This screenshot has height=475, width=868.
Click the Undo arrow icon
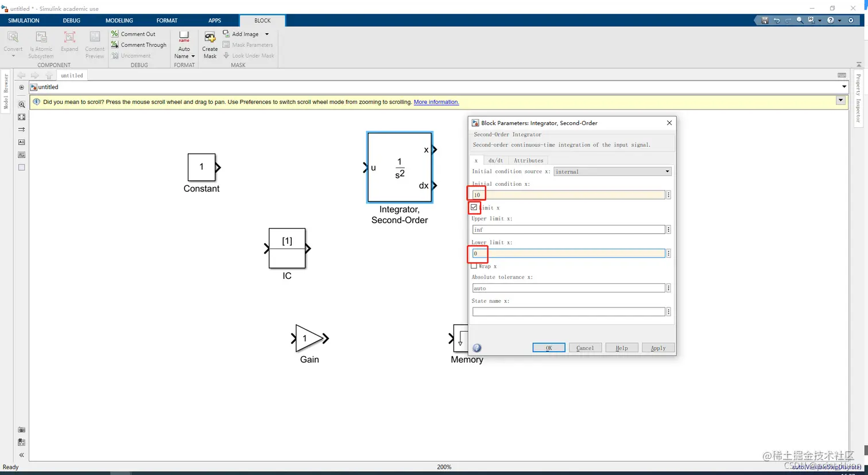[x=777, y=20]
